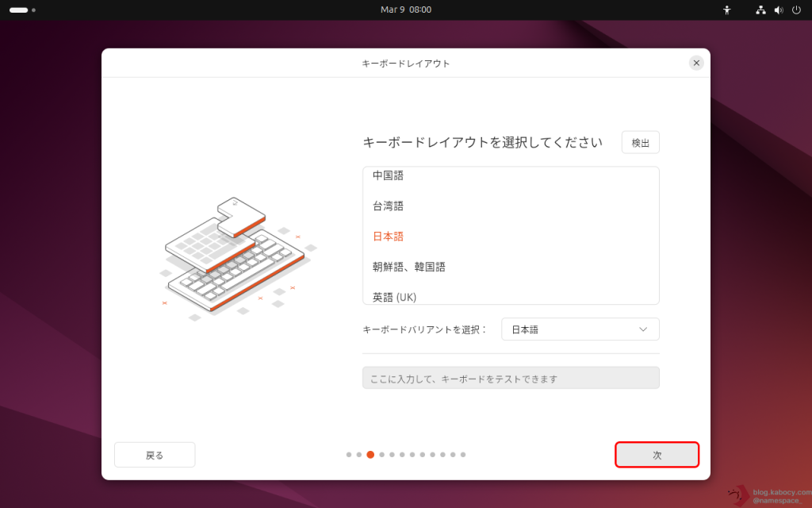The height and width of the screenshot is (508, 812).
Task: Click the highlighted orange progress step dot
Action: tap(370, 455)
